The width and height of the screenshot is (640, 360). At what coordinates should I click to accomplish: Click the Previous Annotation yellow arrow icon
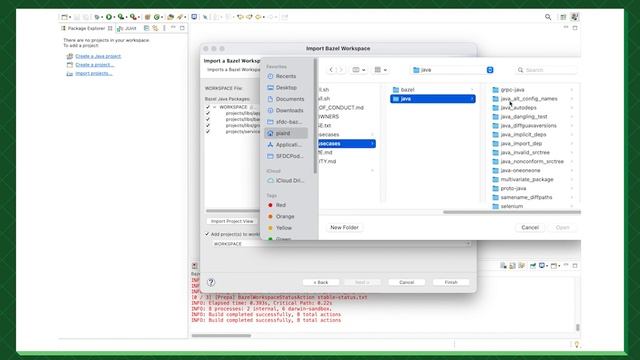click(x=249, y=17)
